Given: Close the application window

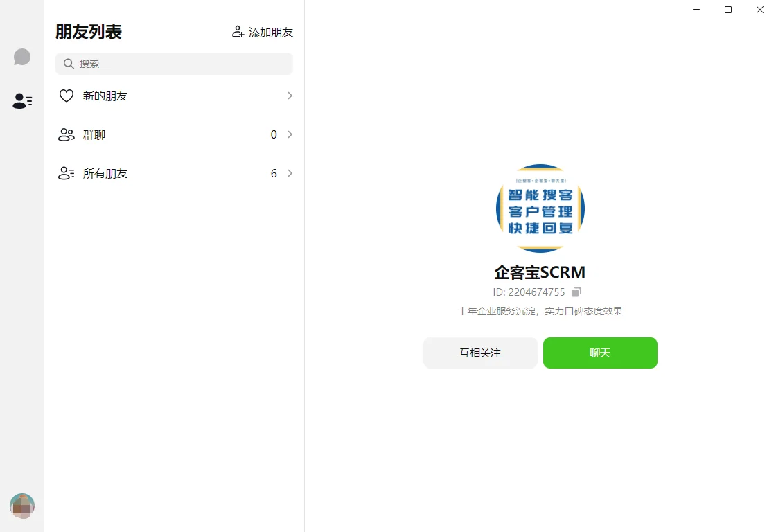Looking at the screenshot, I should pyautogui.click(x=759, y=10).
